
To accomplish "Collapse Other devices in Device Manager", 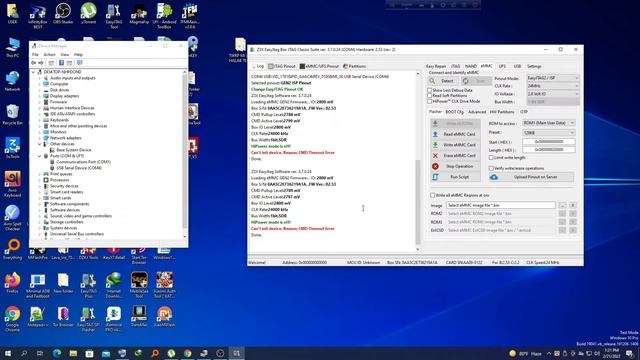I will tap(40, 144).
